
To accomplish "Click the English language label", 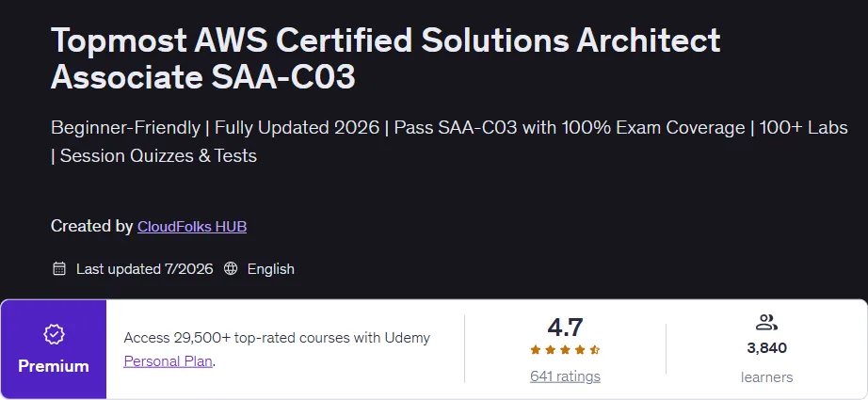I will click(x=271, y=269).
